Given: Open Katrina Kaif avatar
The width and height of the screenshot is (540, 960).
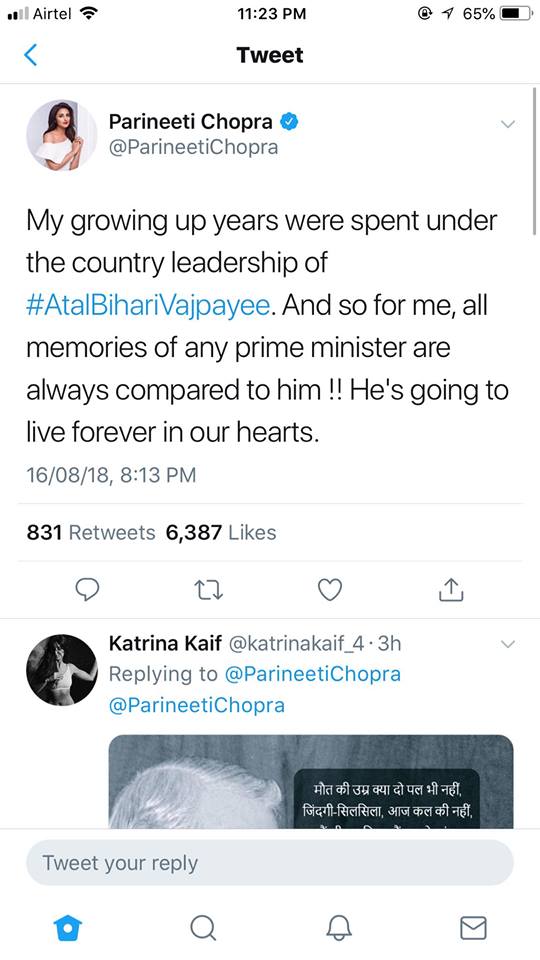Looking at the screenshot, I should click(x=61, y=670).
